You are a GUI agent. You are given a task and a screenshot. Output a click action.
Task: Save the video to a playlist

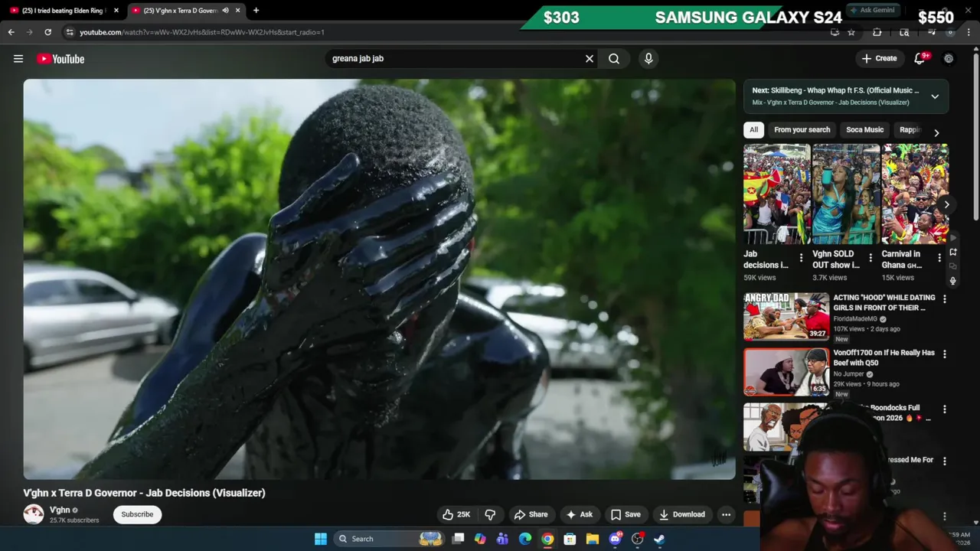[626, 514]
